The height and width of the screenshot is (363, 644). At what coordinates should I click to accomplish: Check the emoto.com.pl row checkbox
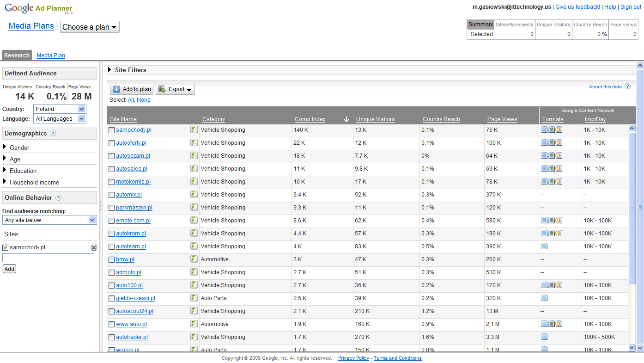pyautogui.click(x=111, y=221)
